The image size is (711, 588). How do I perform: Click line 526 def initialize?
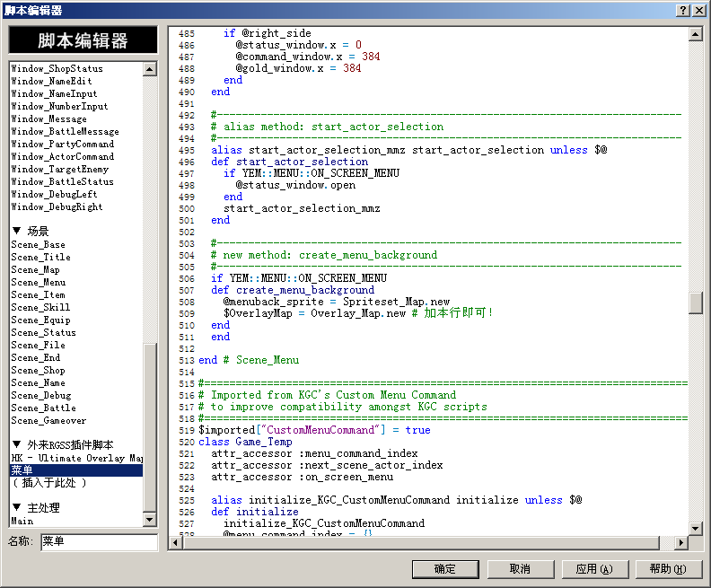point(254,512)
